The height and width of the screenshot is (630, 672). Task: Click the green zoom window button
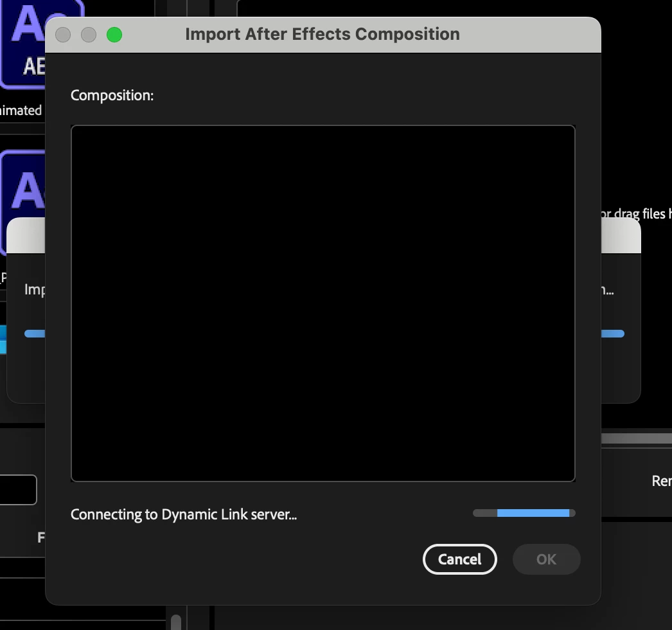(x=114, y=35)
